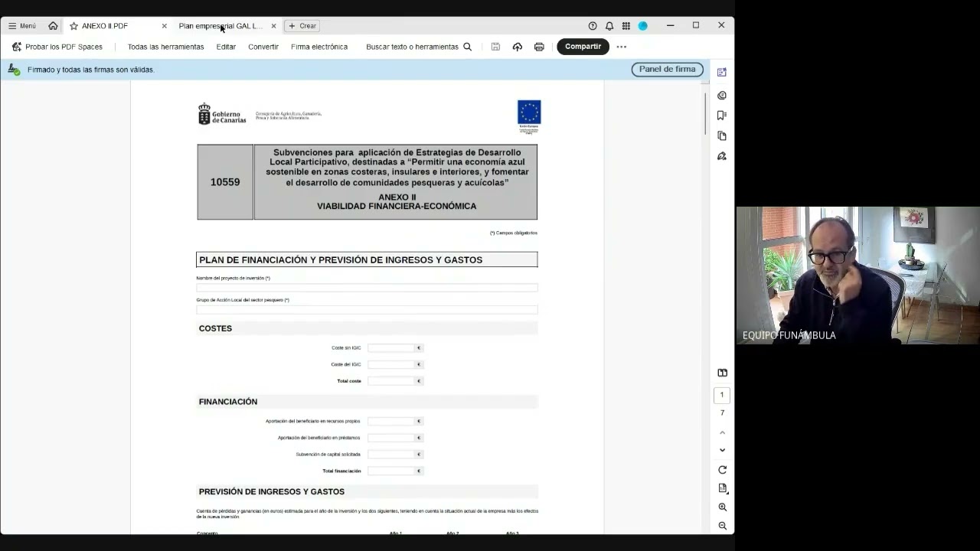Open the bookmarks panel icon

click(721, 116)
